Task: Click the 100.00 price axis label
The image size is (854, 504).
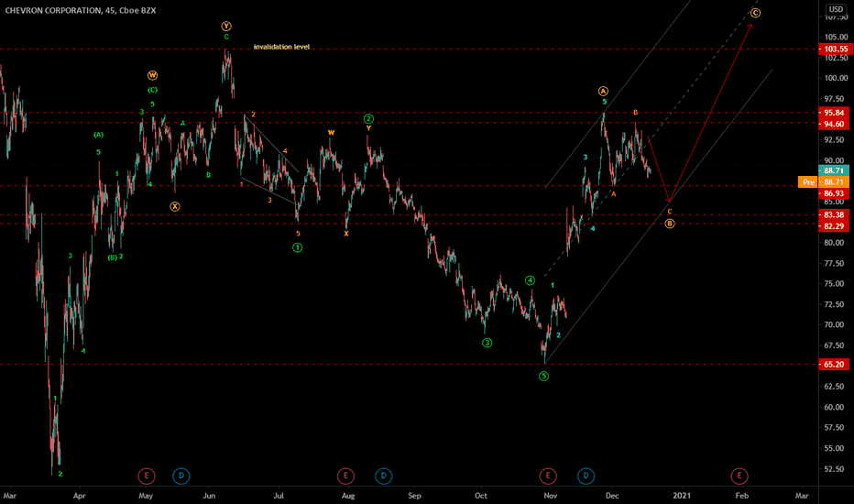Action: (x=836, y=78)
